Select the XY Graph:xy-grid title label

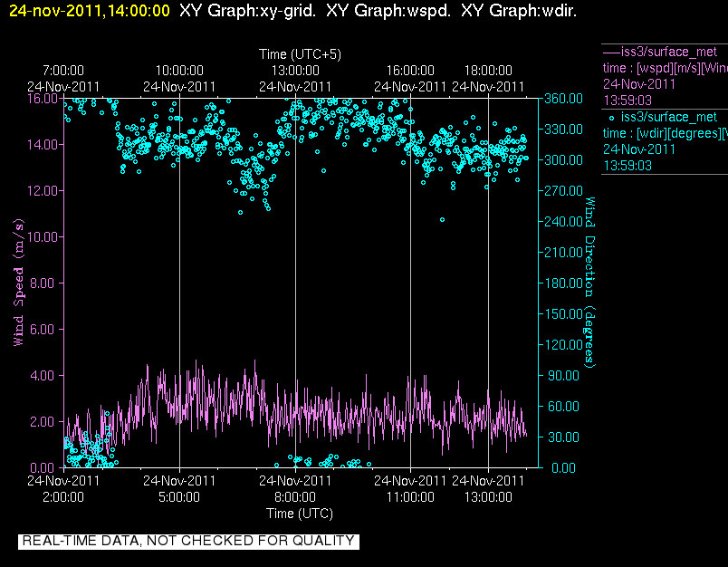247,11
